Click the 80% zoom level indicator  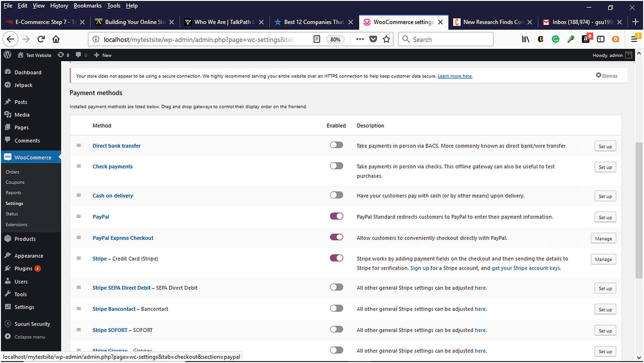point(335,40)
